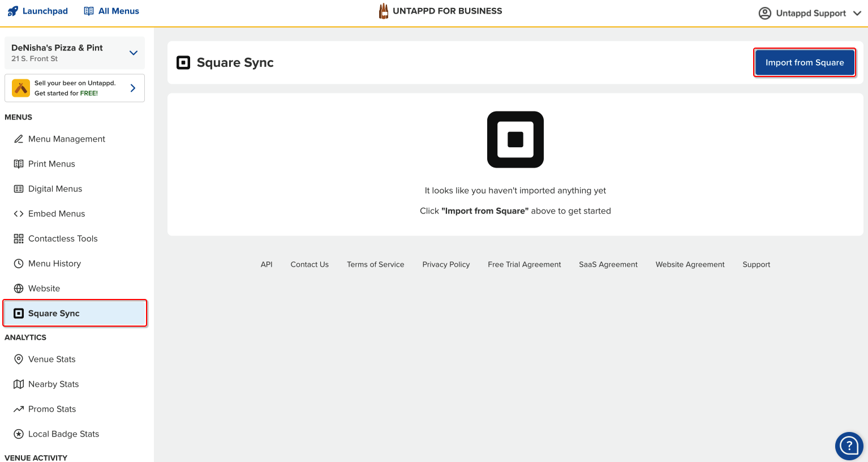Click the clock icon beside Menu History
The height and width of the screenshot is (462, 868).
point(19,264)
